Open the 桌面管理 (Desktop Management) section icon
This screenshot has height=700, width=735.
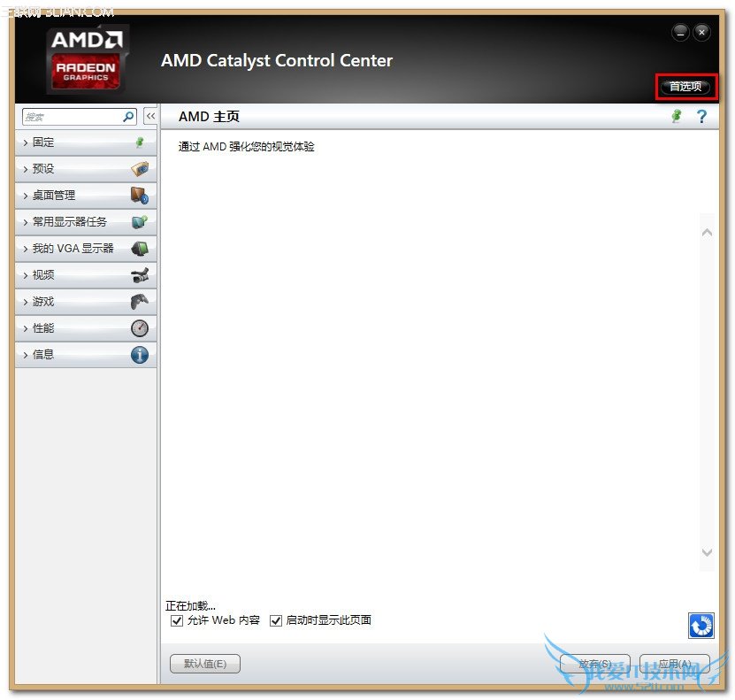pyautogui.click(x=139, y=196)
